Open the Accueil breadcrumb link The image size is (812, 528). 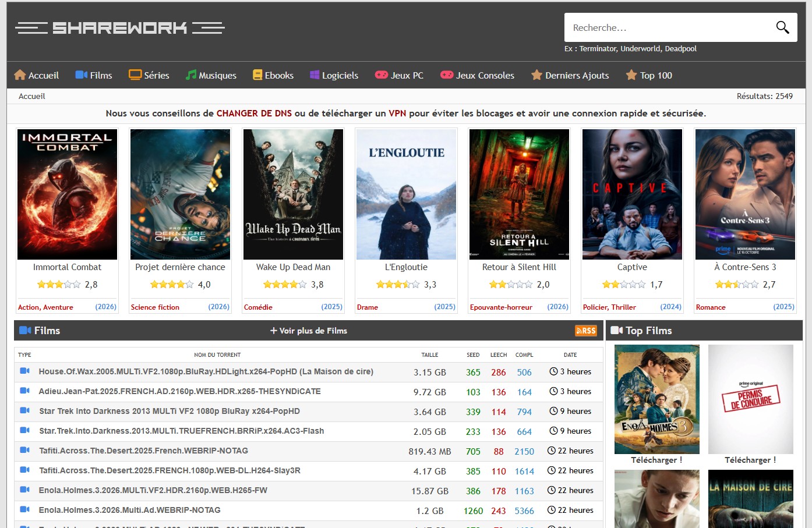31,96
